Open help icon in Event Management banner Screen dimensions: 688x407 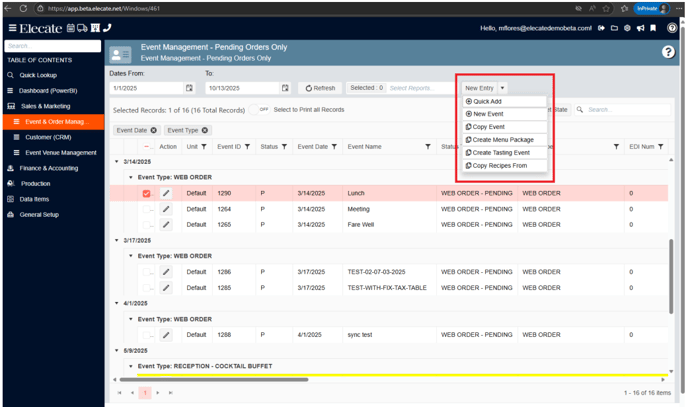(668, 52)
